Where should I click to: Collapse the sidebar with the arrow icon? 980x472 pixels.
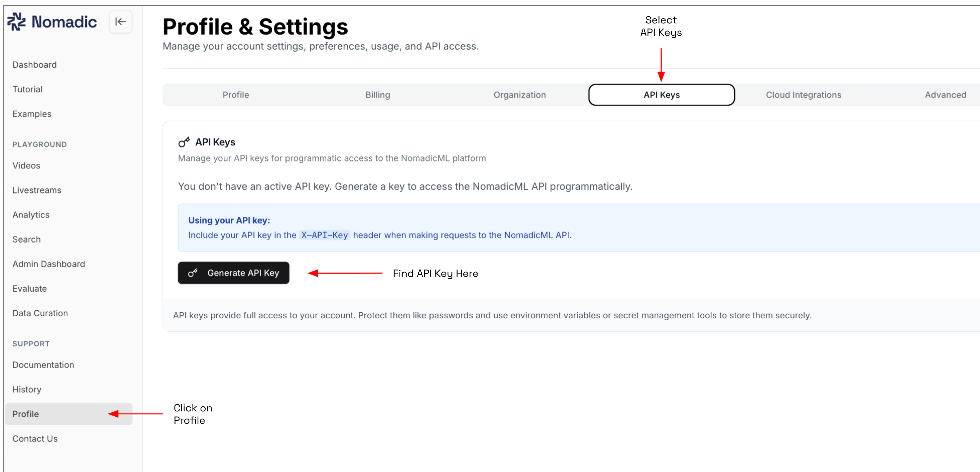coord(120,22)
